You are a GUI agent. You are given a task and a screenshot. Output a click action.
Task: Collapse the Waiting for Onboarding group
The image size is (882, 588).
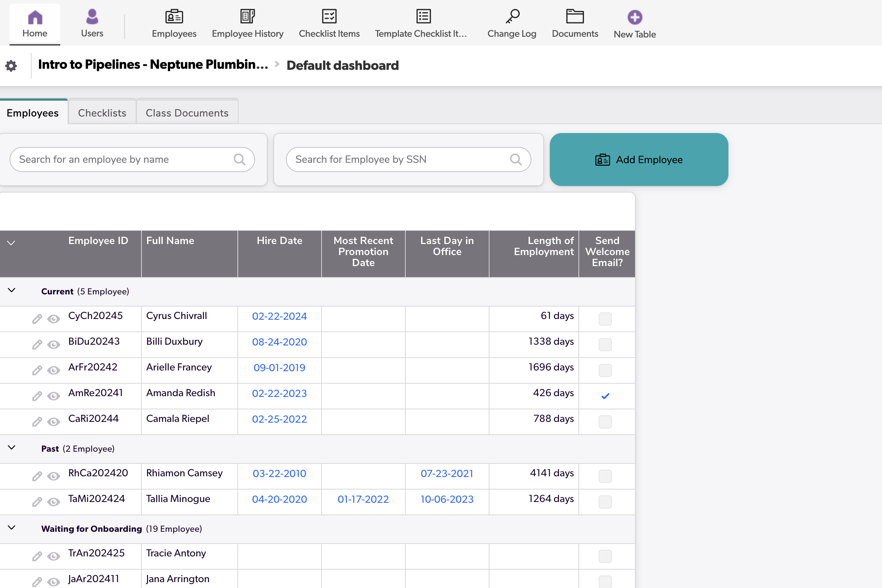(x=11, y=528)
